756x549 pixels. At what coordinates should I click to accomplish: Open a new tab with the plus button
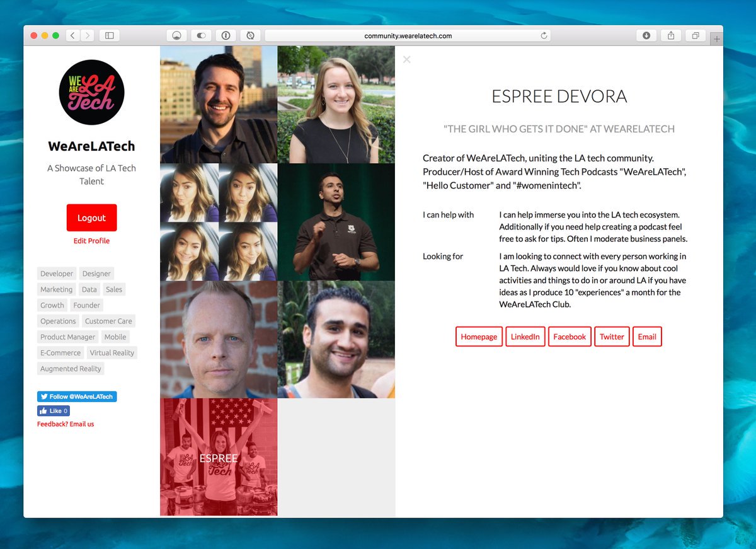(716, 39)
